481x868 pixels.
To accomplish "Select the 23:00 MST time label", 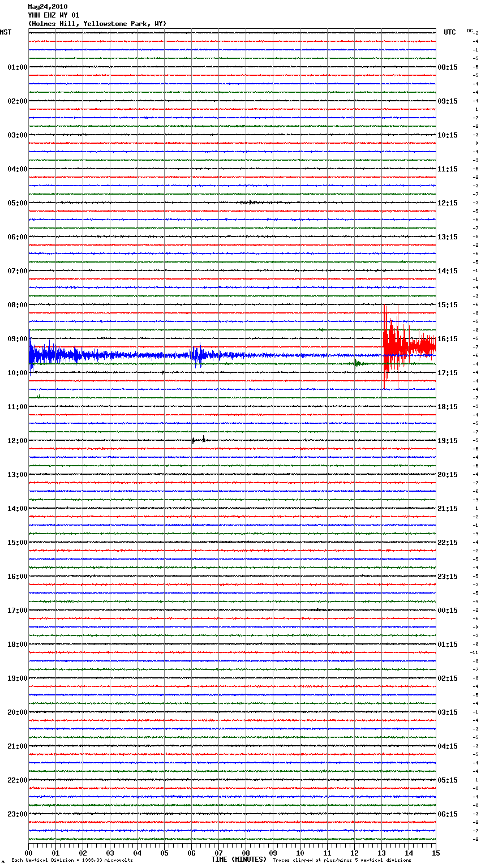I will [x=17, y=814].
